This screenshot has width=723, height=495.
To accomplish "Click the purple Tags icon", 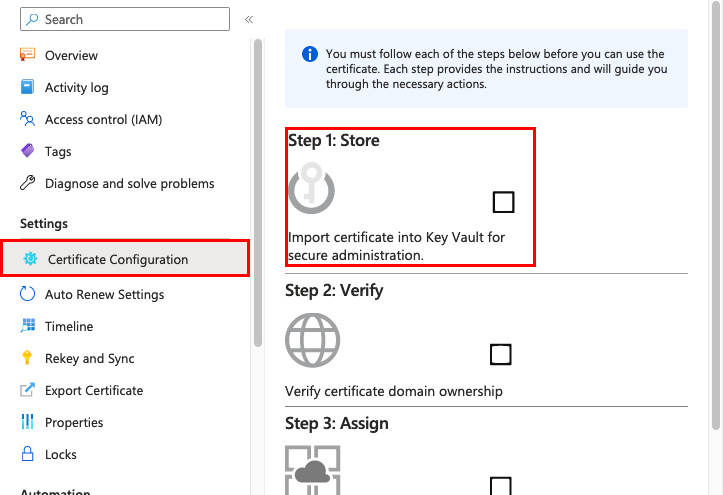I will point(28,151).
